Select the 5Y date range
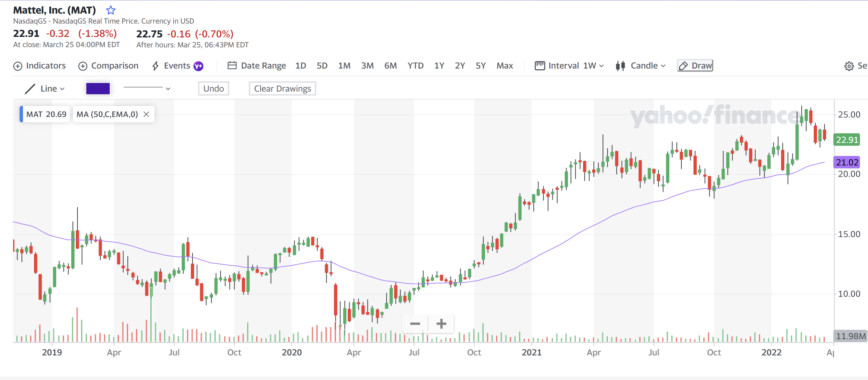Image resolution: width=868 pixels, height=380 pixels. point(480,66)
